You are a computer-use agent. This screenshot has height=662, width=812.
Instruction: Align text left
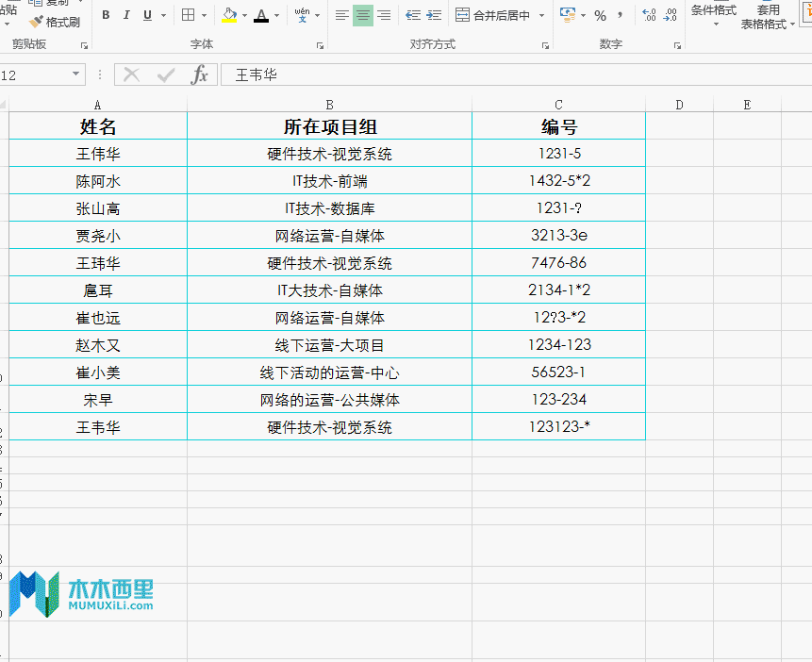tap(341, 15)
